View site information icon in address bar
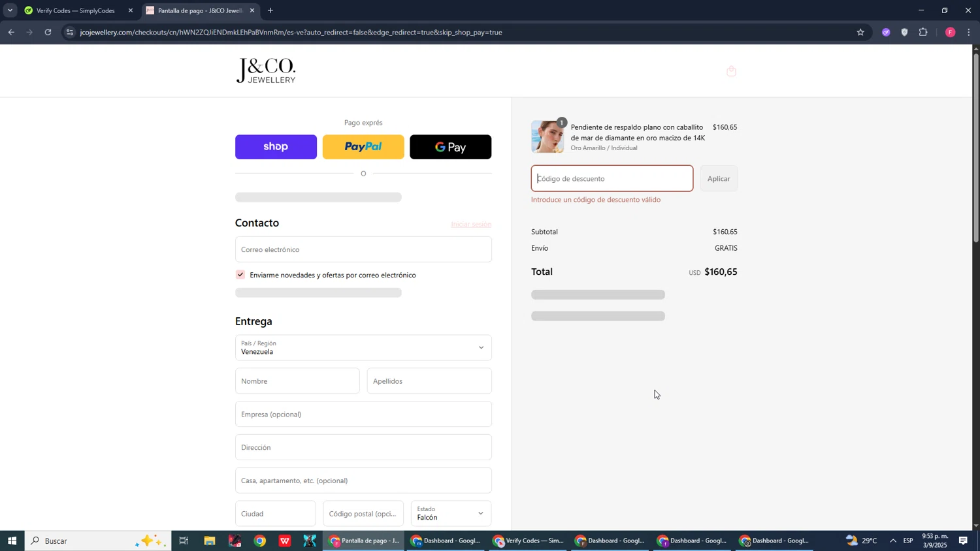 point(70,32)
